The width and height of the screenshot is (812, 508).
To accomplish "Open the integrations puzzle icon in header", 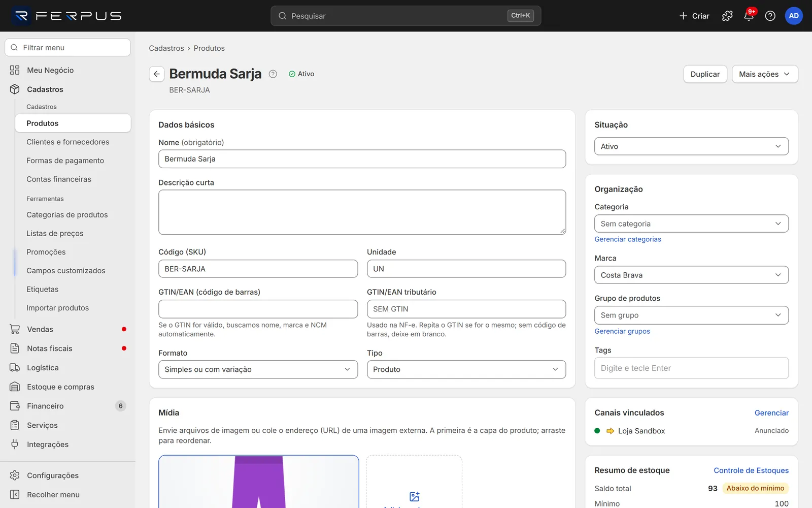I will point(727,16).
